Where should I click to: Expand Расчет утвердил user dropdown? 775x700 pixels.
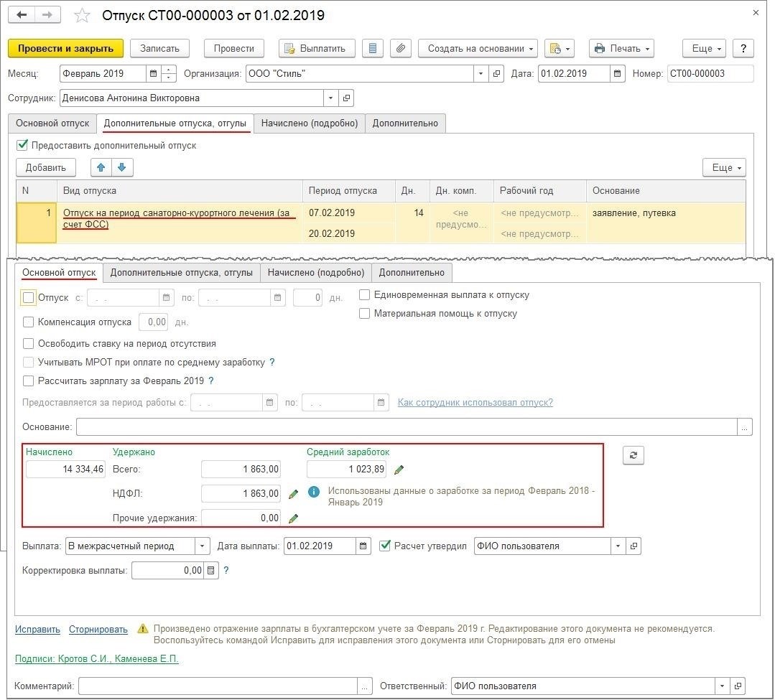(x=618, y=546)
